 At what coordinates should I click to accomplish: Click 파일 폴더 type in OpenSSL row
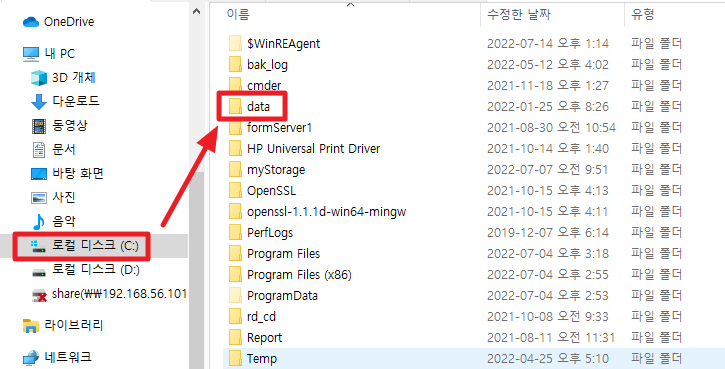657,191
